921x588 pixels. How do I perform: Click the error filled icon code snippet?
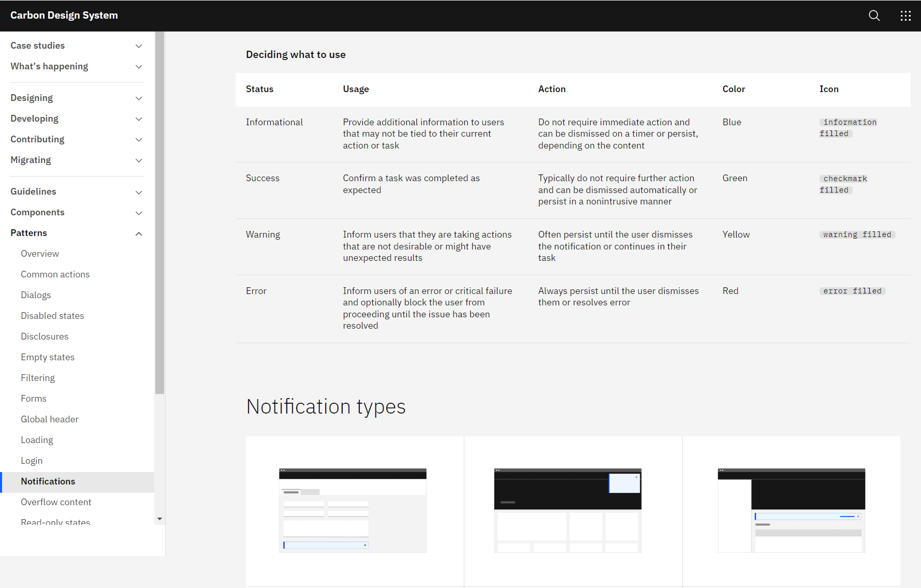[x=852, y=290]
